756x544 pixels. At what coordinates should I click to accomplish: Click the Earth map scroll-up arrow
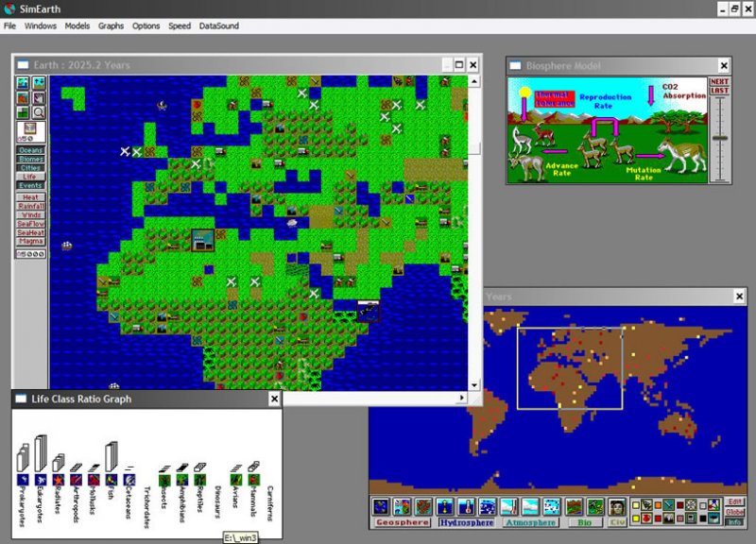[x=474, y=81]
